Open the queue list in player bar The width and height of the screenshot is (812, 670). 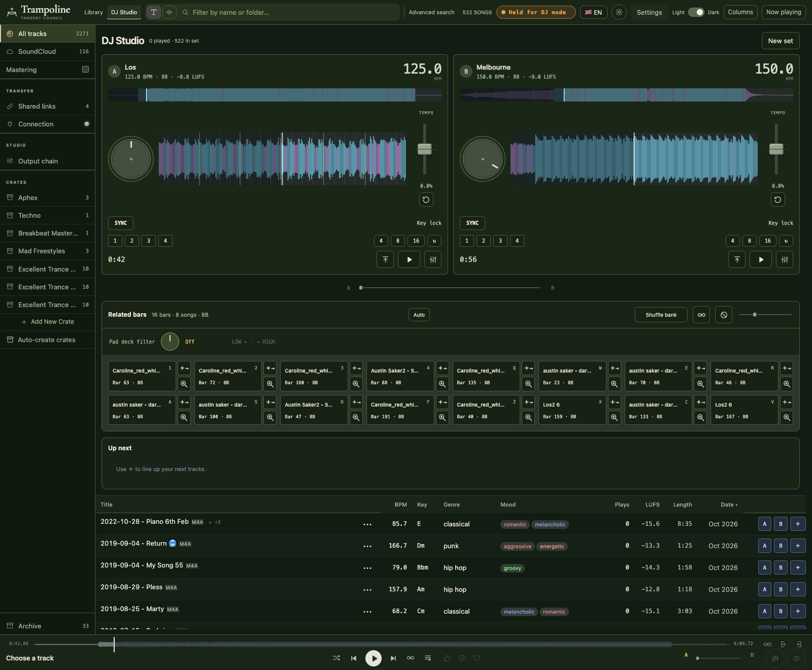click(428, 658)
